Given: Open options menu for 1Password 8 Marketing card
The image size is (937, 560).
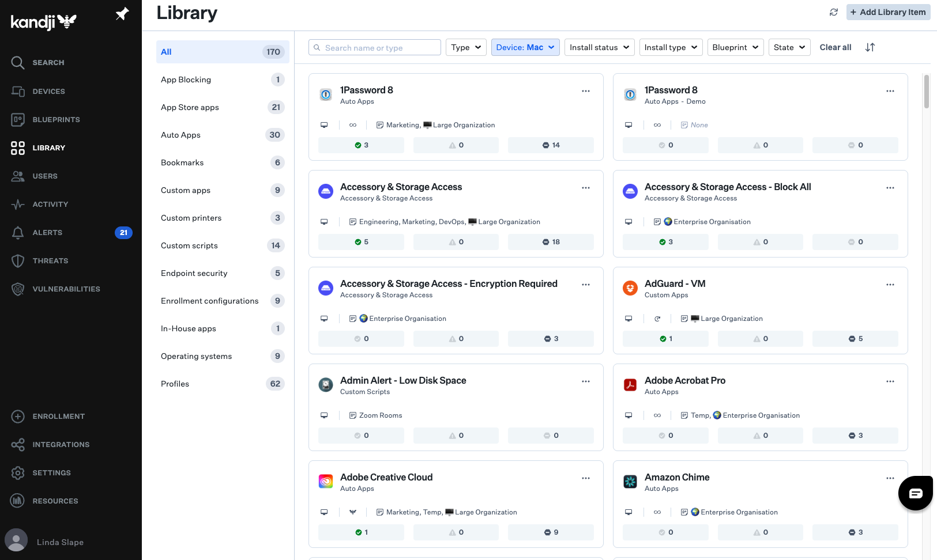Looking at the screenshot, I should (586, 91).
